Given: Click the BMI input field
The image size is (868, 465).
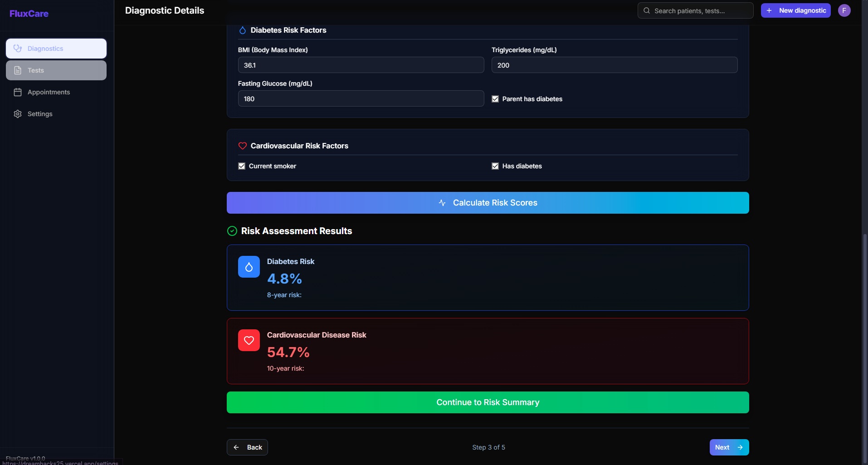Looking at the screenshot, I should click(361, 65).
